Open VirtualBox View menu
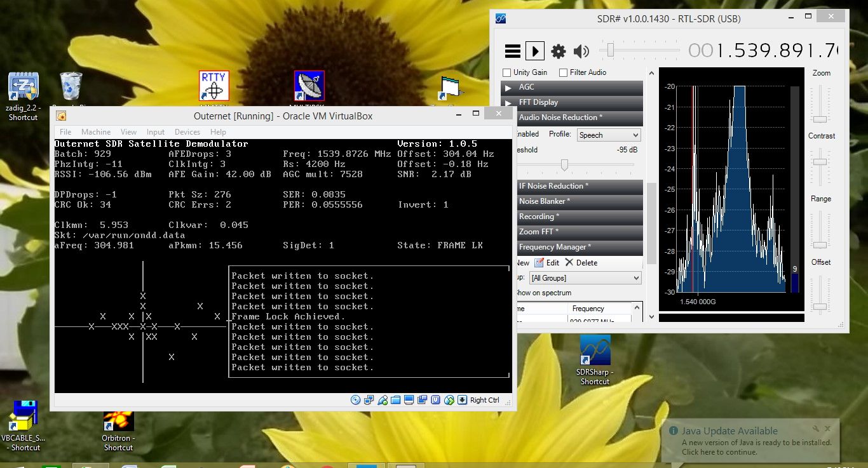Viewport: 868px width, 468px height. [x=128, y=132]
